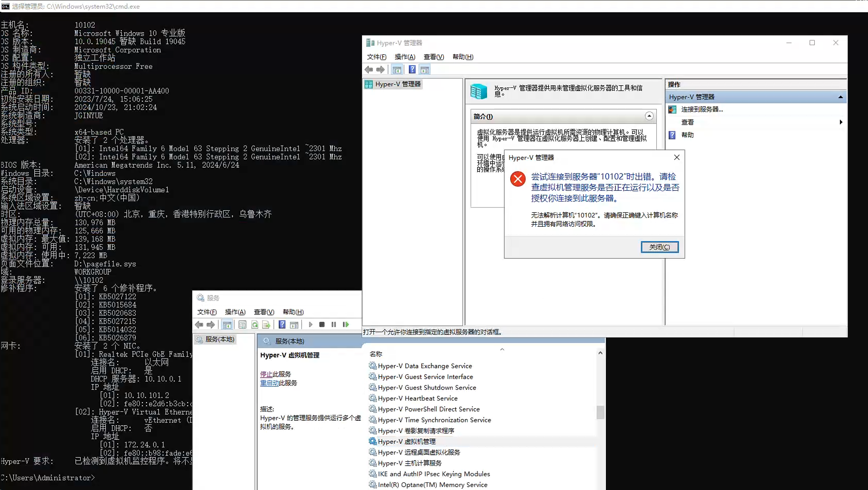Click Restart service button in toolbar
The height and width of the screenshot is (490, 868).
346,325
